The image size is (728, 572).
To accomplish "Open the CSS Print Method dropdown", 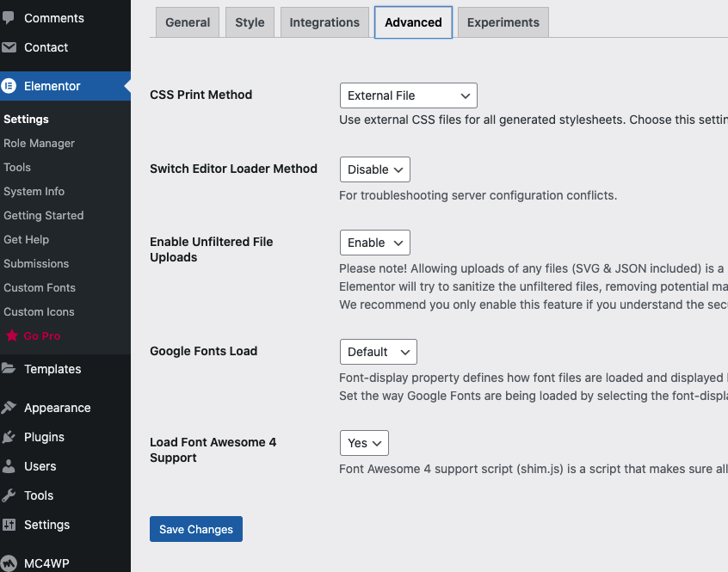I will [408, 95].
